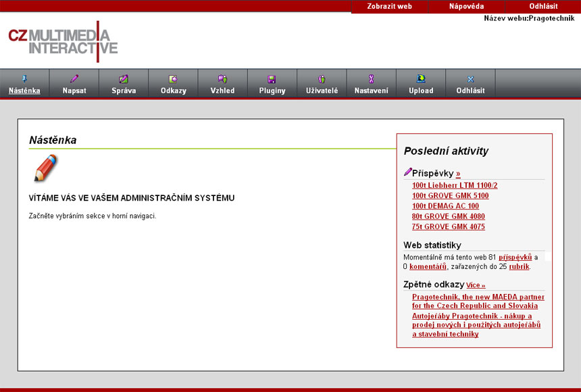Open the Upload icon in navigation
Screen dimensions: 581x392
[421, 79]
